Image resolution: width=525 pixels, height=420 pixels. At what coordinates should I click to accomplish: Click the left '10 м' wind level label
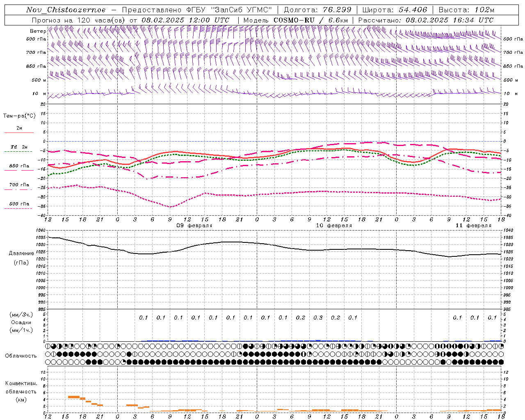coord(39,94)
